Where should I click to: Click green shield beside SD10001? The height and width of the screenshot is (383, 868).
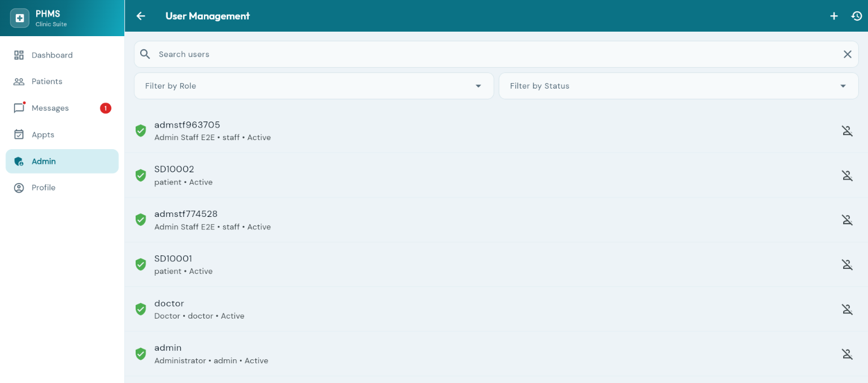[141, 264]
